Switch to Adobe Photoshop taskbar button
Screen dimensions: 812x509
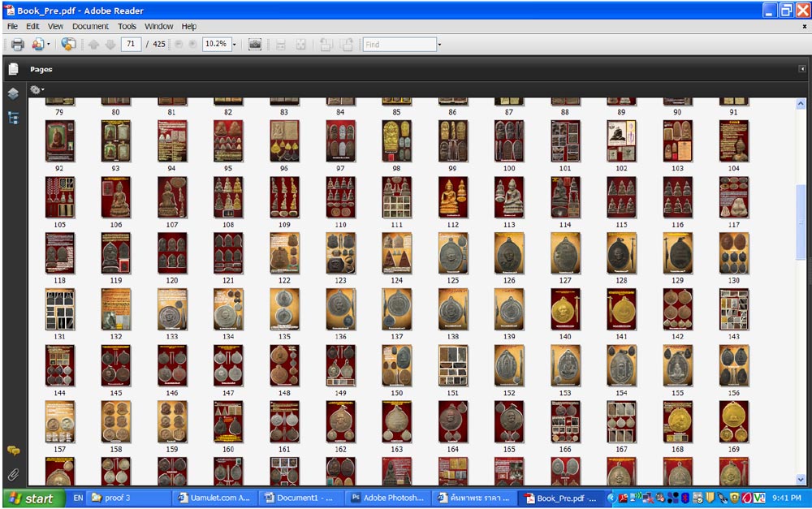(x=387, y=498)
